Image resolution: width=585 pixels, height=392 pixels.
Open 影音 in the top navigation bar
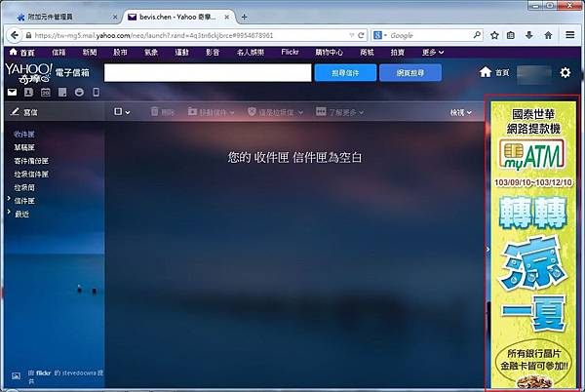tap(213, 53)
